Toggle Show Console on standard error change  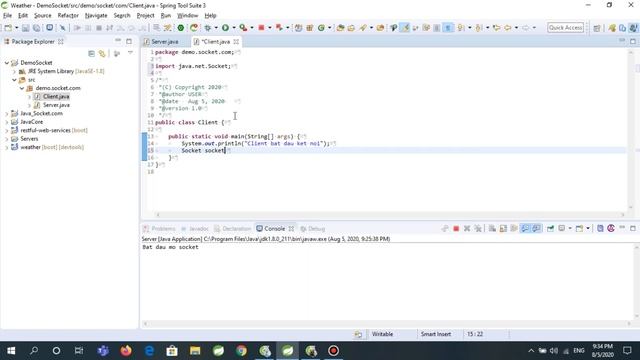click(x=536, y=229)
